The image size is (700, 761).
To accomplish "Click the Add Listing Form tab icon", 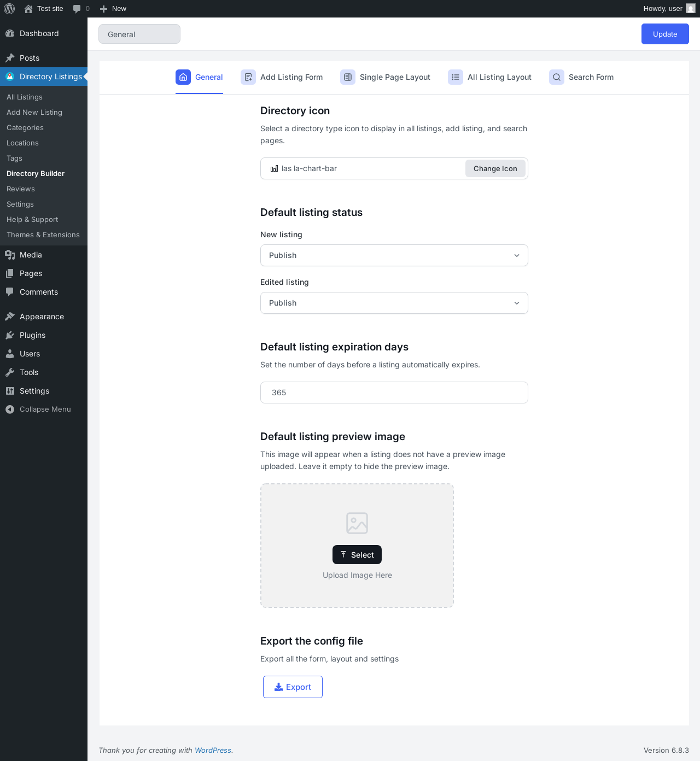I will pyautogui.click(x=248, y=77).
